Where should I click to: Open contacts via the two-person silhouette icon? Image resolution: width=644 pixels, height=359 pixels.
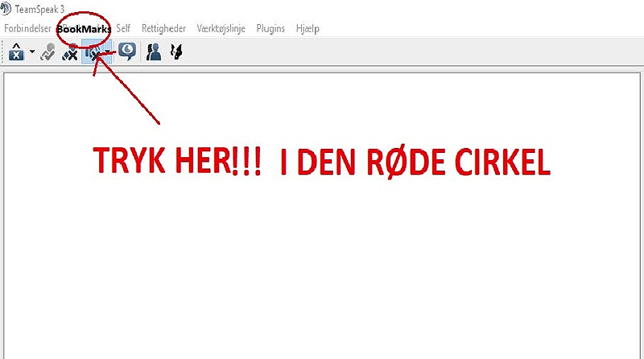coord(154,53)
